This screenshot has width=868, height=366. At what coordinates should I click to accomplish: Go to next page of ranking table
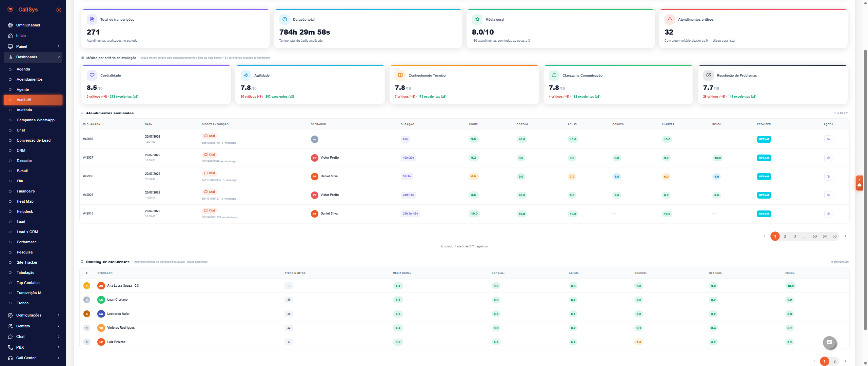pyautogui.click(x=845, y=361)
